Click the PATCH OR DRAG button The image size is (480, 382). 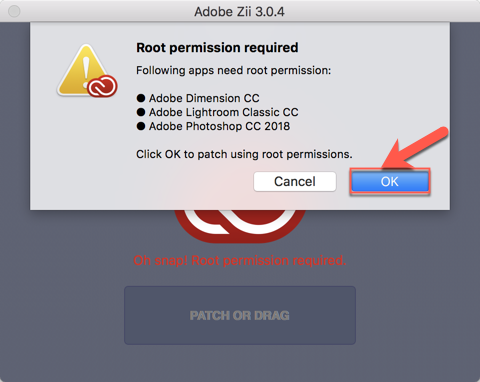[x=240, y=315]
